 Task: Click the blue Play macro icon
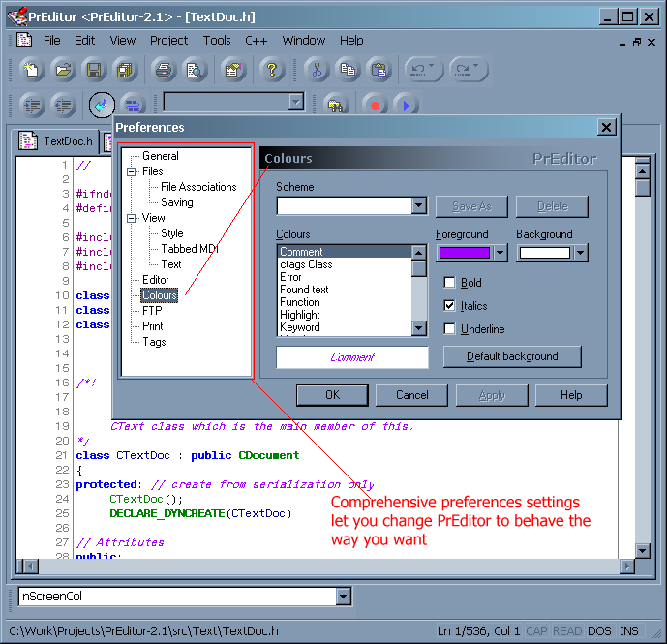click(406, 106)
